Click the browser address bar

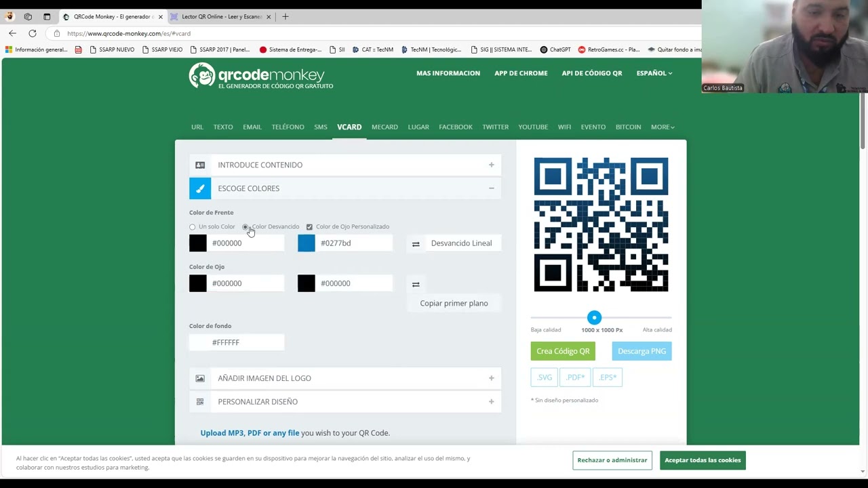coord(380,33)
